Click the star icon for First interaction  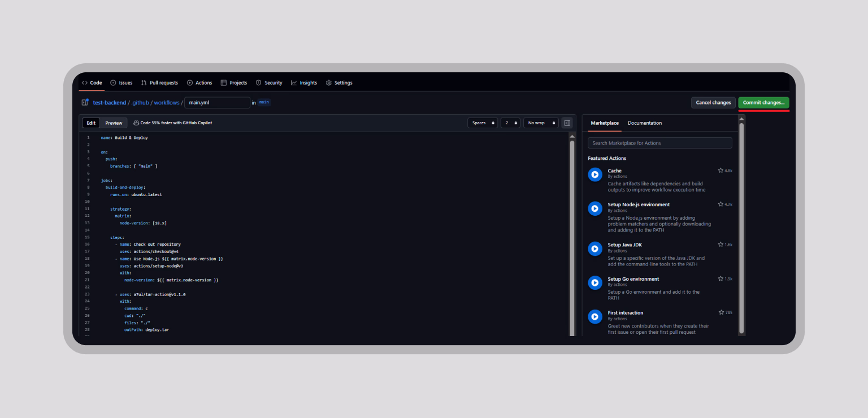pos(721,312)
